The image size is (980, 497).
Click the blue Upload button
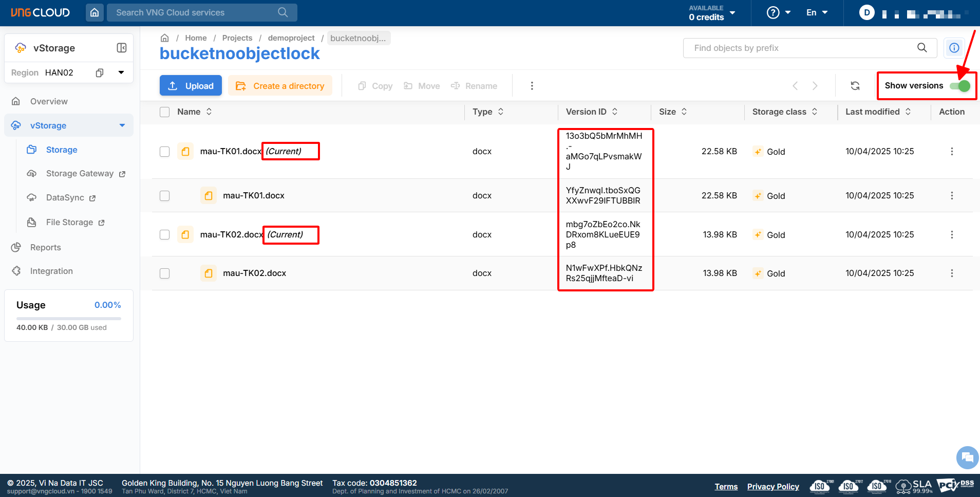click(x=191, y=86)
